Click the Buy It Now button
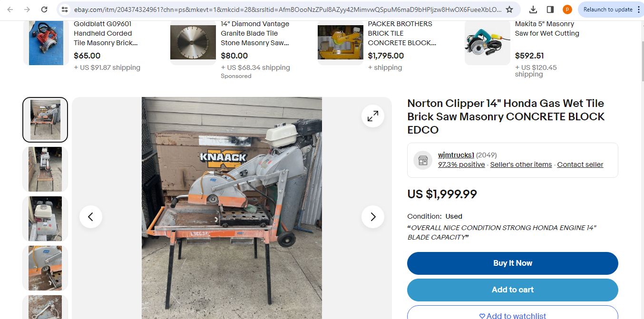 tap(513, 263)
